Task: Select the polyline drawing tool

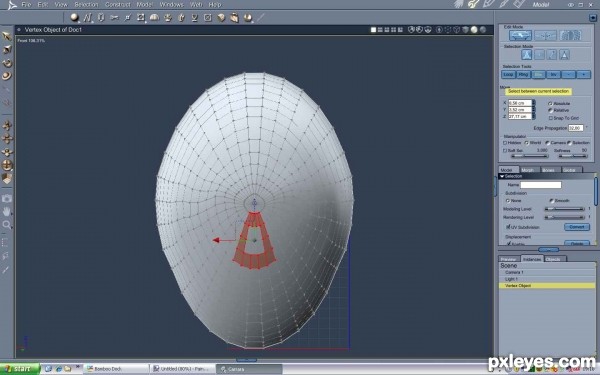Action: pos(88,17)
